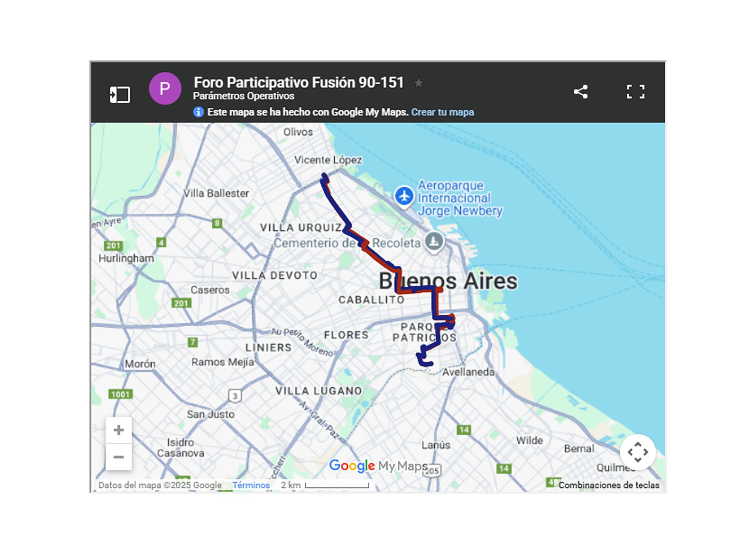The width and height of the screenshot is (756, 555).
Task: Zoom out of the map
Action: tap(119, 457)
